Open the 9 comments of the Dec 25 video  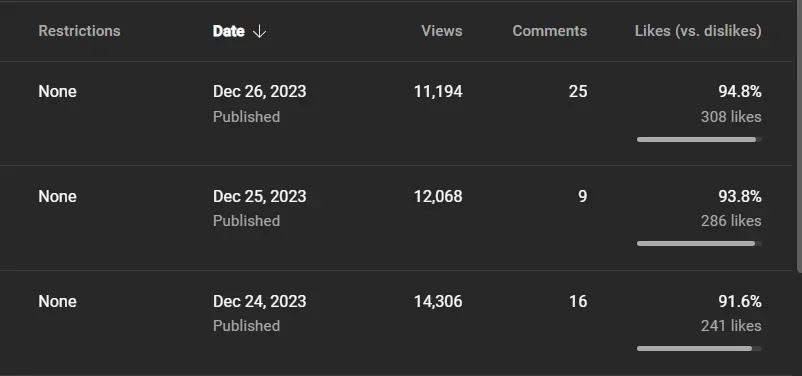[x=583, y=196]
